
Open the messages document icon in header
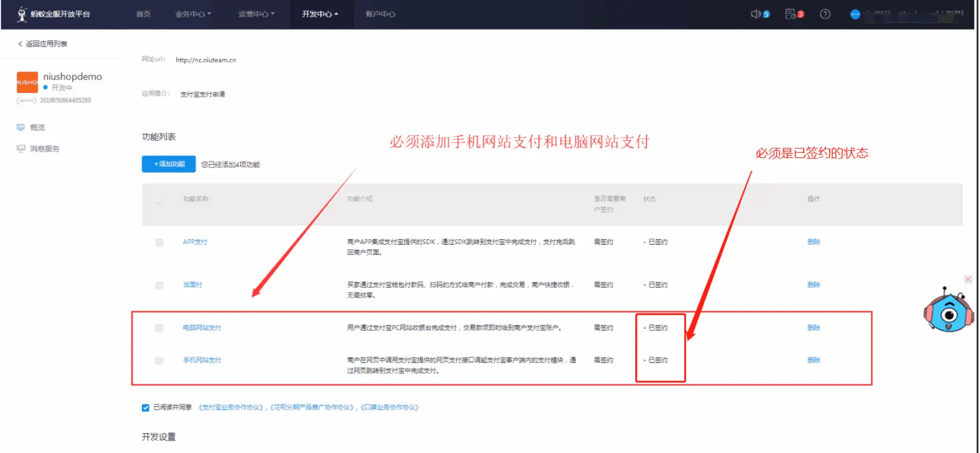tap(791, 14)
